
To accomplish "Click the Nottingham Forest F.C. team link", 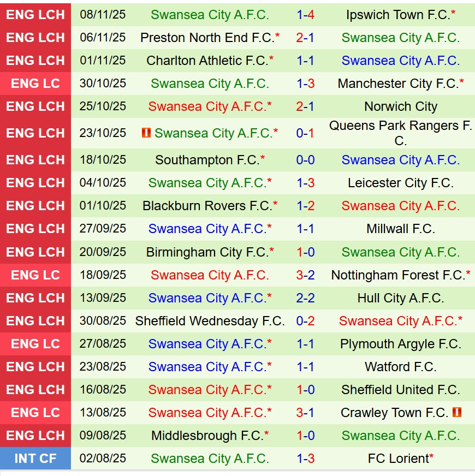I will [398, 275].
